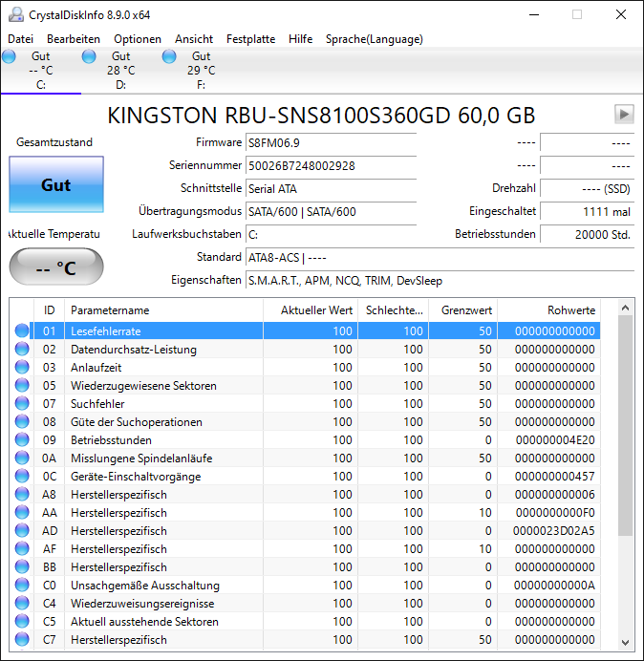644x661 pixels.
Task: Click raw value 000000004E20
Action: click(555, 440)
